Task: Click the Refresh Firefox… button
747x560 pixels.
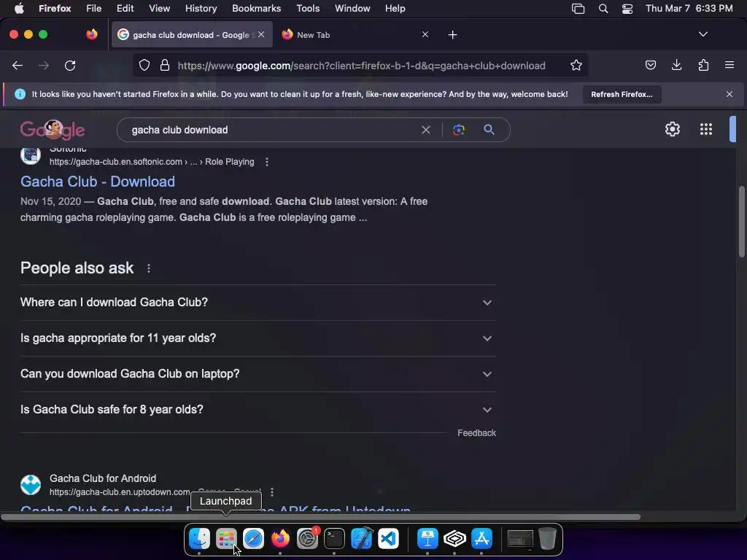Action: pyautogui.click(x=622, y=94)
